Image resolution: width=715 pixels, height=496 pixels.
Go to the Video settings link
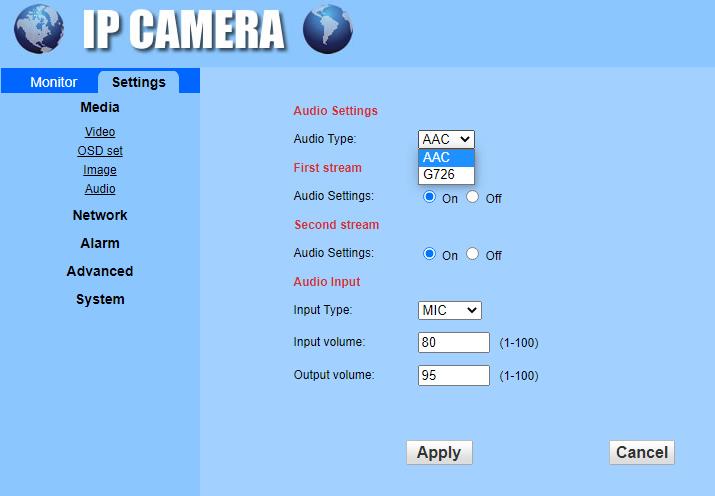click(x=100, y=132)
